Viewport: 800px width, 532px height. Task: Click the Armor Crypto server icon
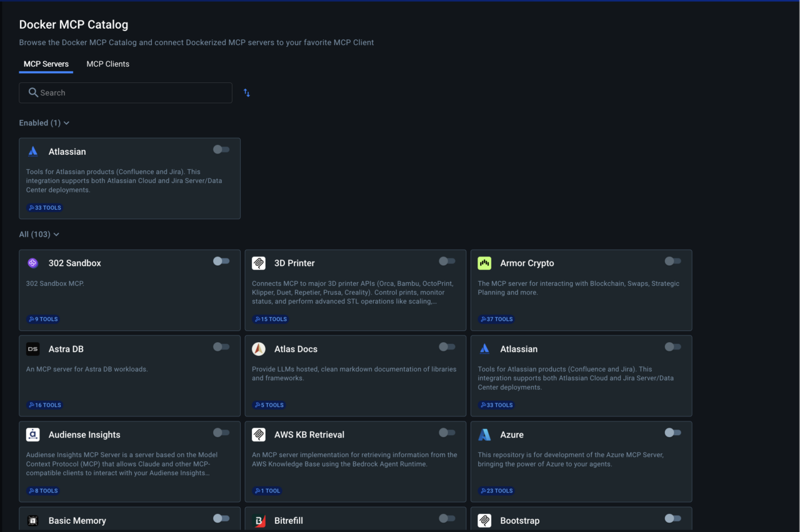(484, 263)
